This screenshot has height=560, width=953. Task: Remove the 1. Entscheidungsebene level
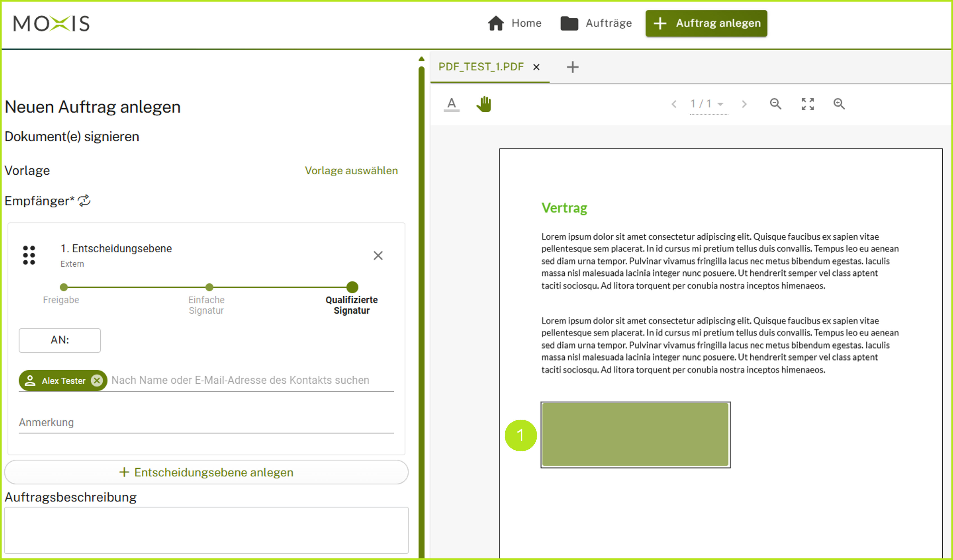tap(378, 256)
